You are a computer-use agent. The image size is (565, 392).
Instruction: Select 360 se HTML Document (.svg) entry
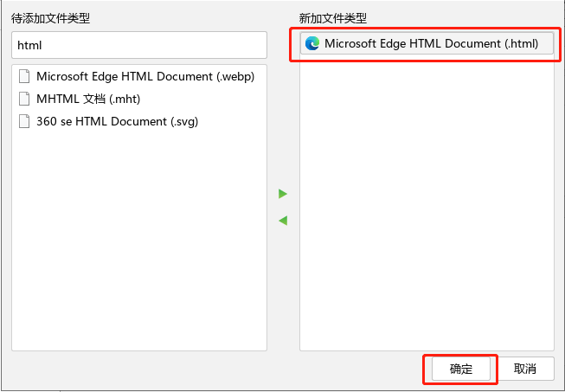(x=139, y=121)
